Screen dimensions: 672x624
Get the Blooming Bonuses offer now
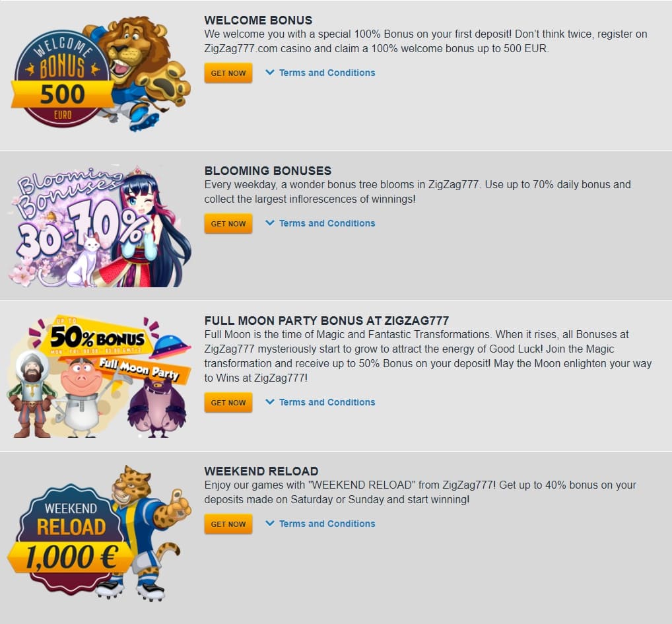[x=228, y=223]
